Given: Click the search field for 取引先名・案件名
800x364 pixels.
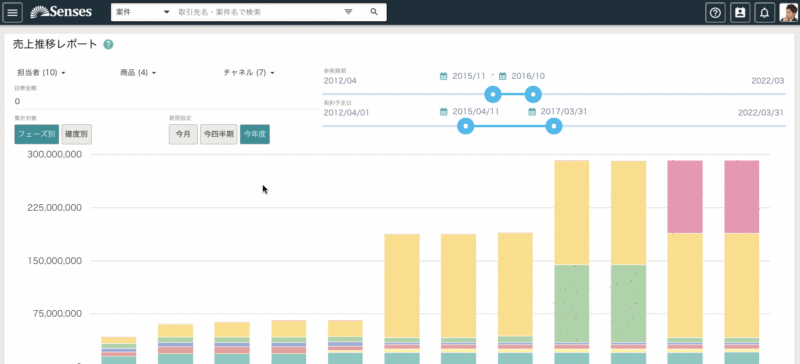Looking at the screenshot, I should coord(258,12).
